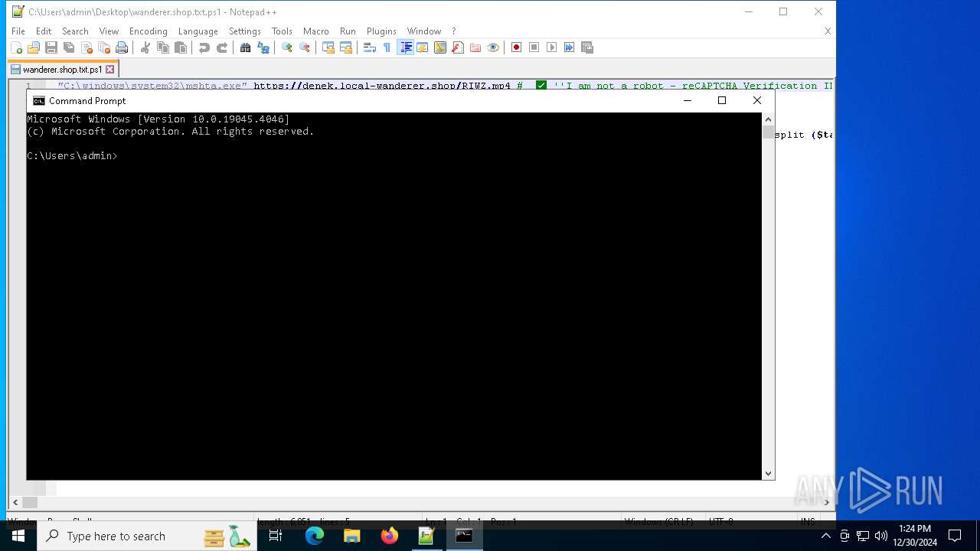980x551 pixels.
Task: Toggle Show All Characters pilcrow icon
Action: [x=387, y=47]
